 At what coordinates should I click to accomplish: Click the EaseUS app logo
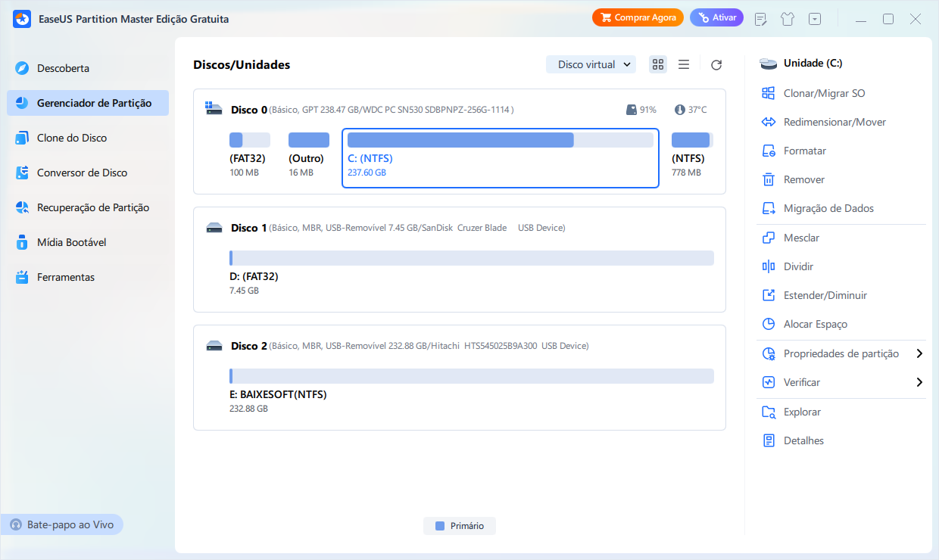[20, 19]
